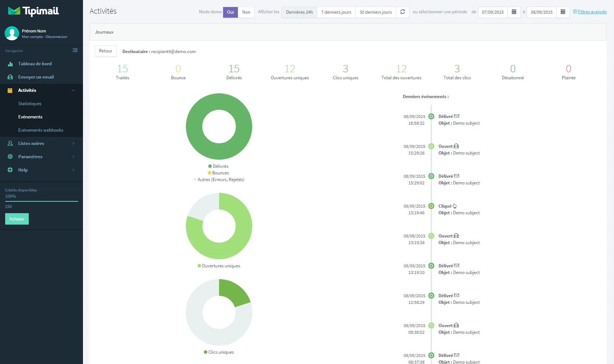Click the Acheter button
The image size is (614, 364).
pos(17,219)
